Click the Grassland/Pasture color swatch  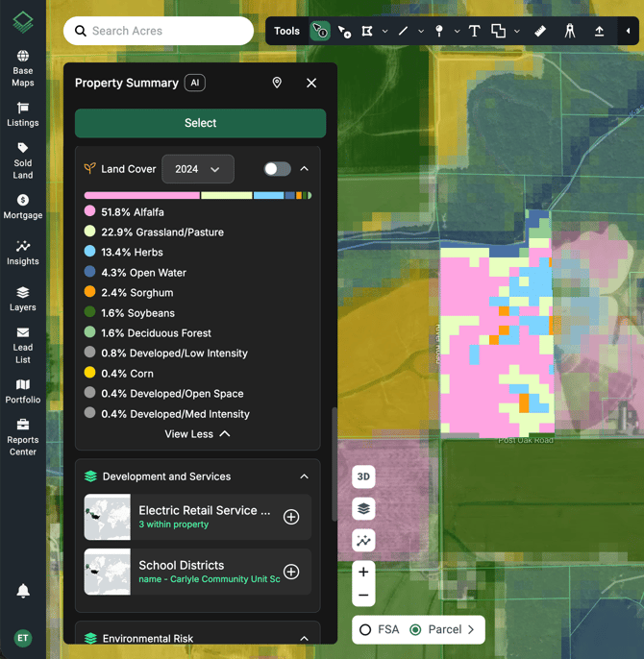click(89, 232)
